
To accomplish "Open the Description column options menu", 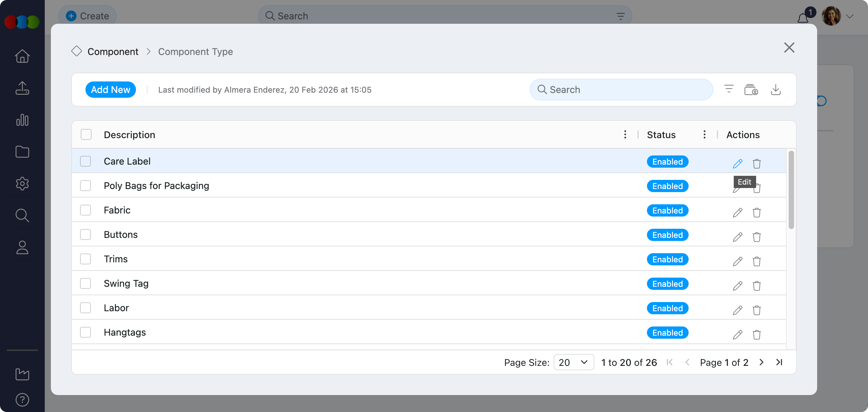I will [625, 135].
